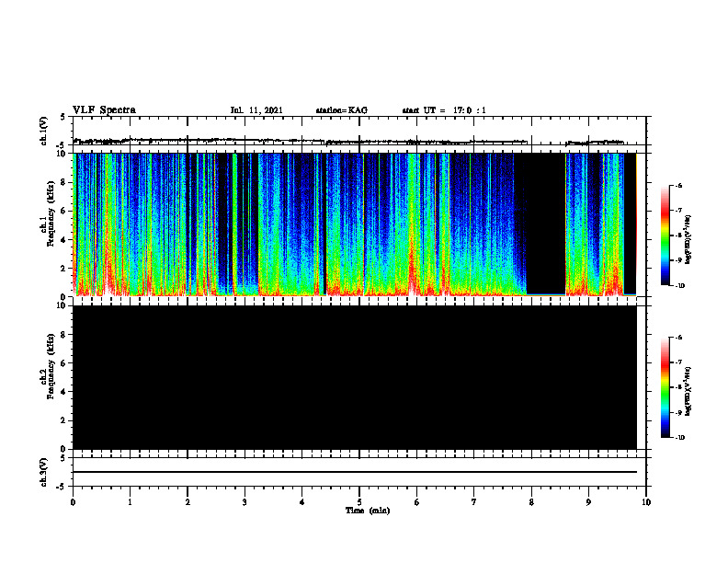Click tick label "0" on the Time axis
The height and width of the screenshot is (563, 728).
73,502
